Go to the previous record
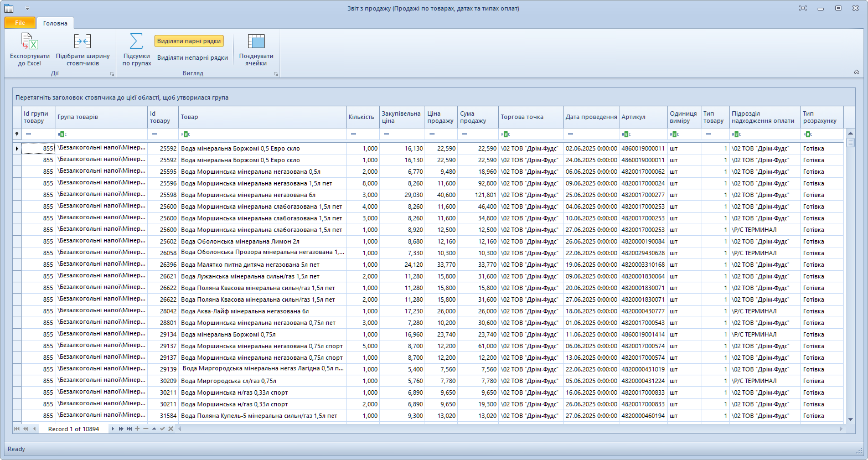 34,429
